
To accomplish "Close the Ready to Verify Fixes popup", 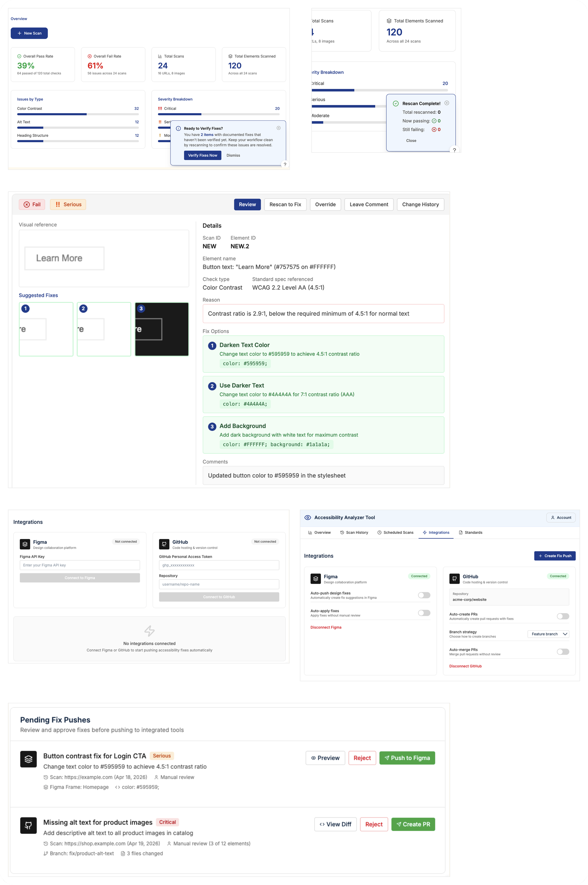I will [278, 128].
